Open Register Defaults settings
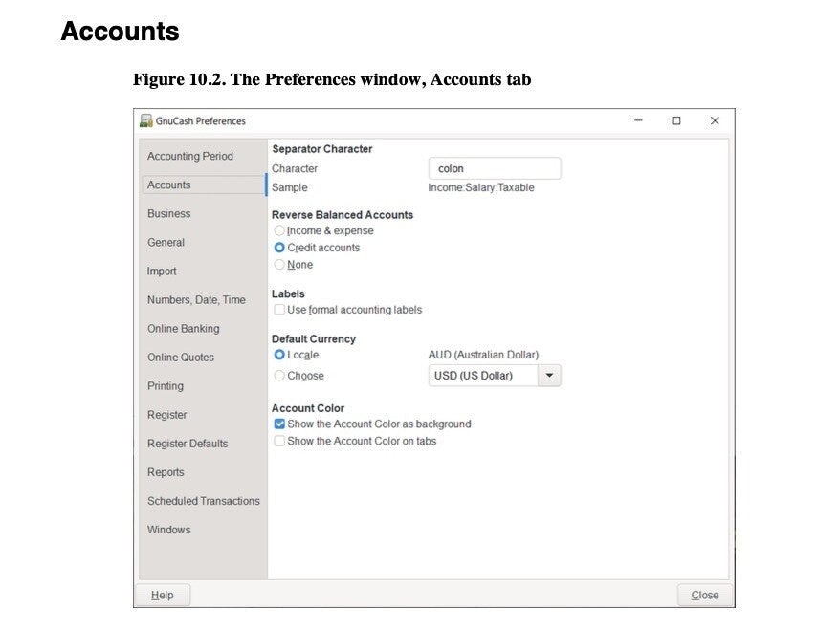This screenshot has height=630, width=840. 188,443
